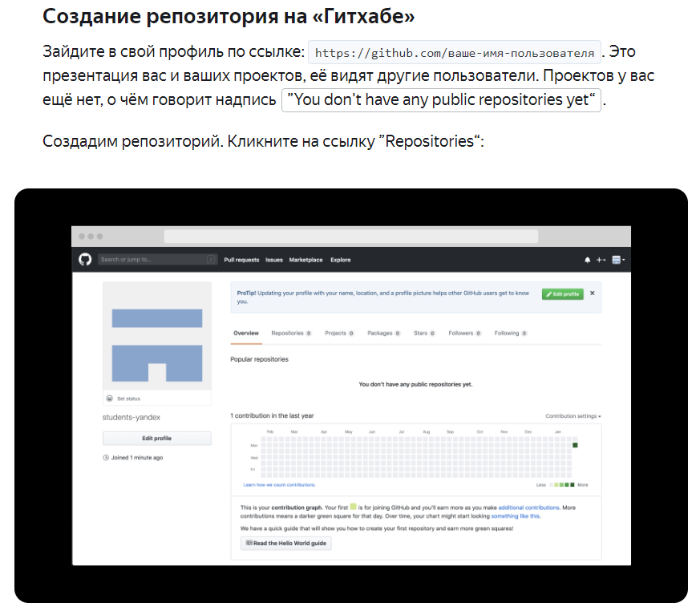The height and width of the screenshot is (611, 700).
Task: Switch to the Repositories tab
Action: [x=291, y=334]
